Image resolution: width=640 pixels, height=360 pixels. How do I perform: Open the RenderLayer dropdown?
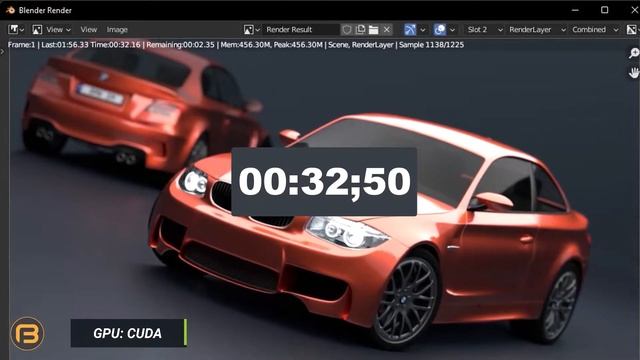coord(537,29)
